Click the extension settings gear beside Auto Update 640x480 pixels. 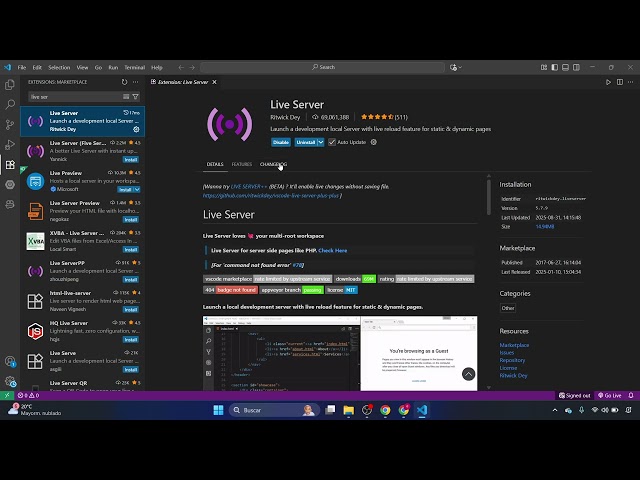[373, 142]
